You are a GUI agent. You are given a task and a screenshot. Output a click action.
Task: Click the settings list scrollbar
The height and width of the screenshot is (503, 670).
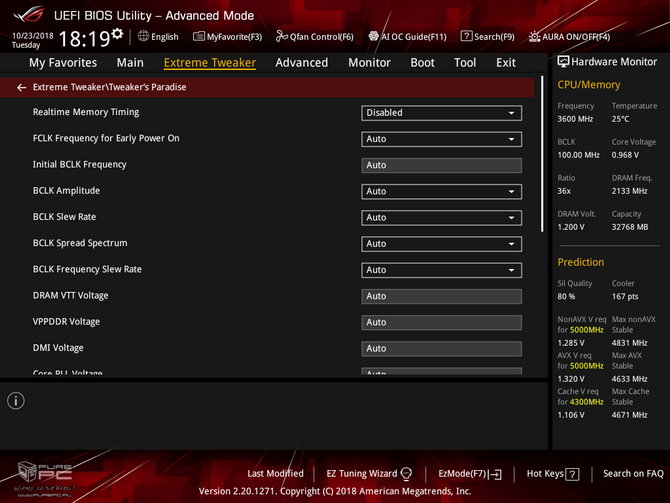[542, 154]
